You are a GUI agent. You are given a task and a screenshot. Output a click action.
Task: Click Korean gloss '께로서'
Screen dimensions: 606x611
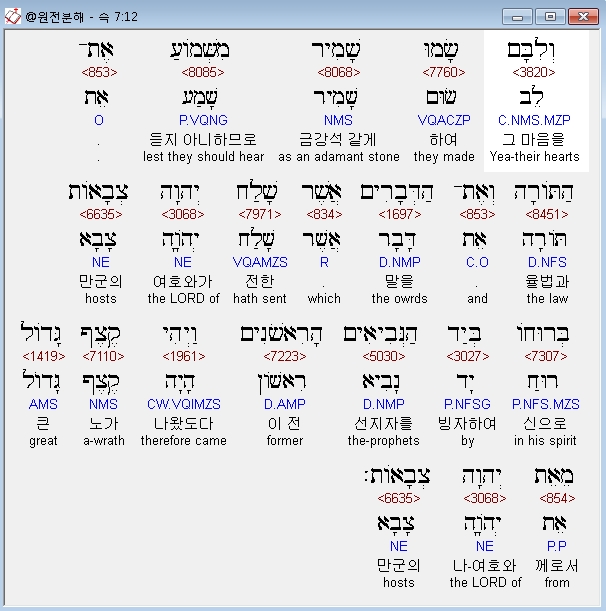click(x=557, y=565)
